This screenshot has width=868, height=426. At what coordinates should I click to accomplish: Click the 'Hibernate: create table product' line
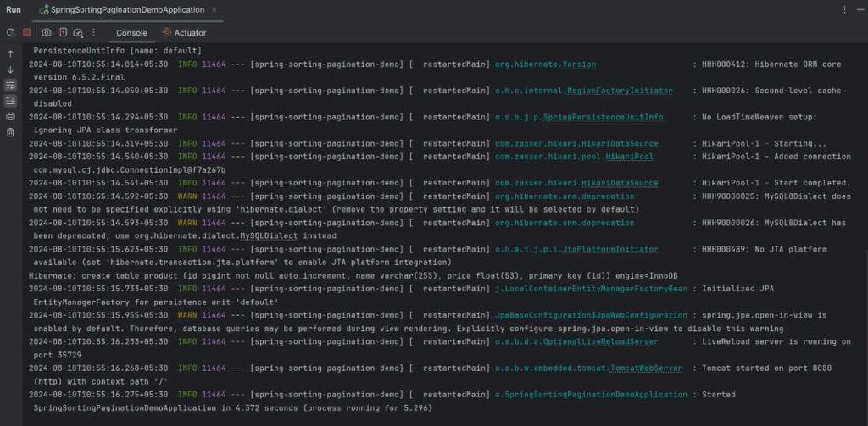coord(353,275)
